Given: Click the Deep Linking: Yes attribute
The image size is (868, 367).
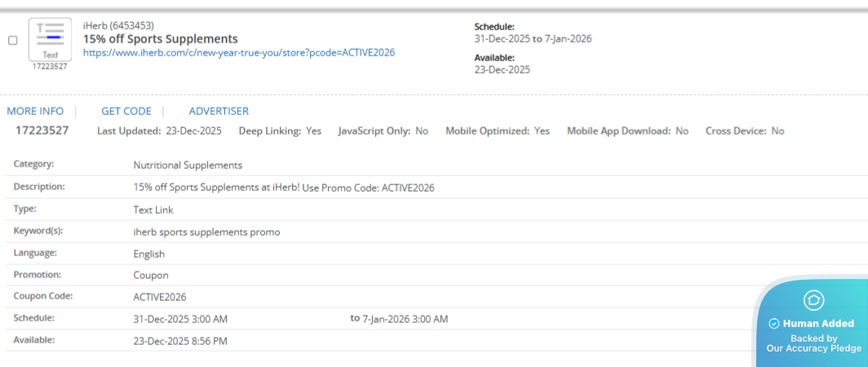Looking at the screenshot, I should tap(280, 130).
